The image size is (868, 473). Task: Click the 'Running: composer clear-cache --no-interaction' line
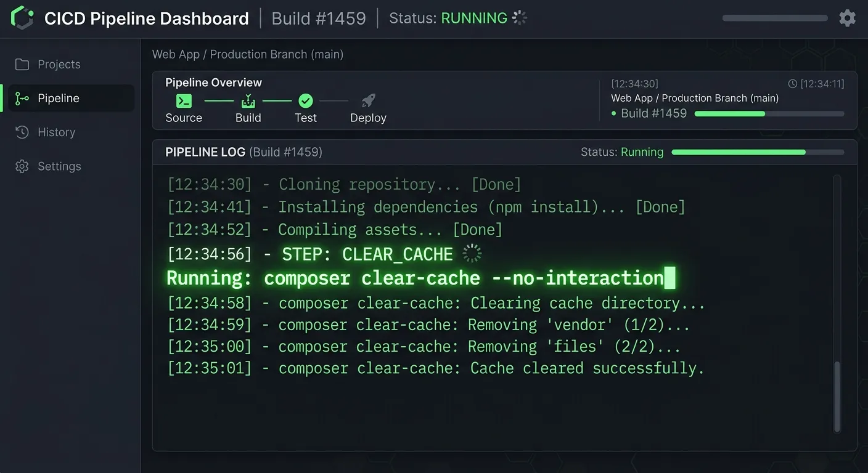tap(421, 278)
